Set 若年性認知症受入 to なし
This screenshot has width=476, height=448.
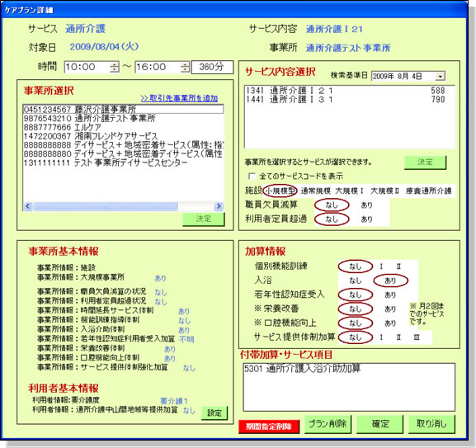pos(356,295)
